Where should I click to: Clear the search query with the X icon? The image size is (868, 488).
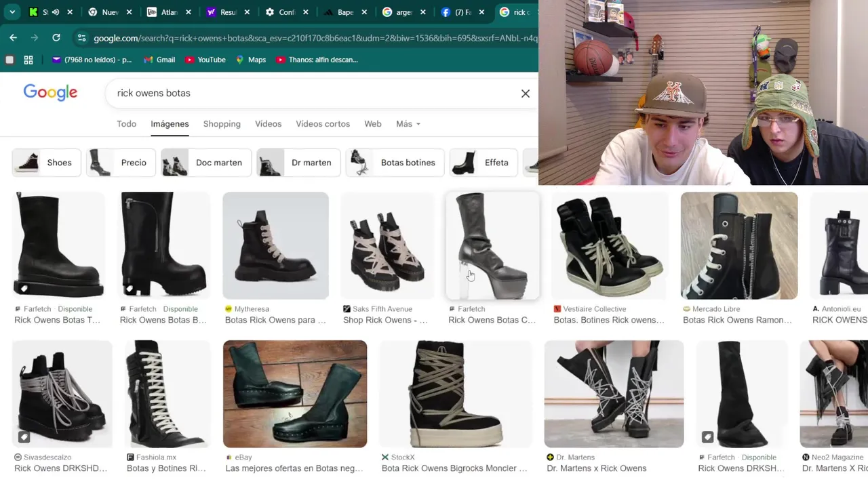(x=526, y=94)
